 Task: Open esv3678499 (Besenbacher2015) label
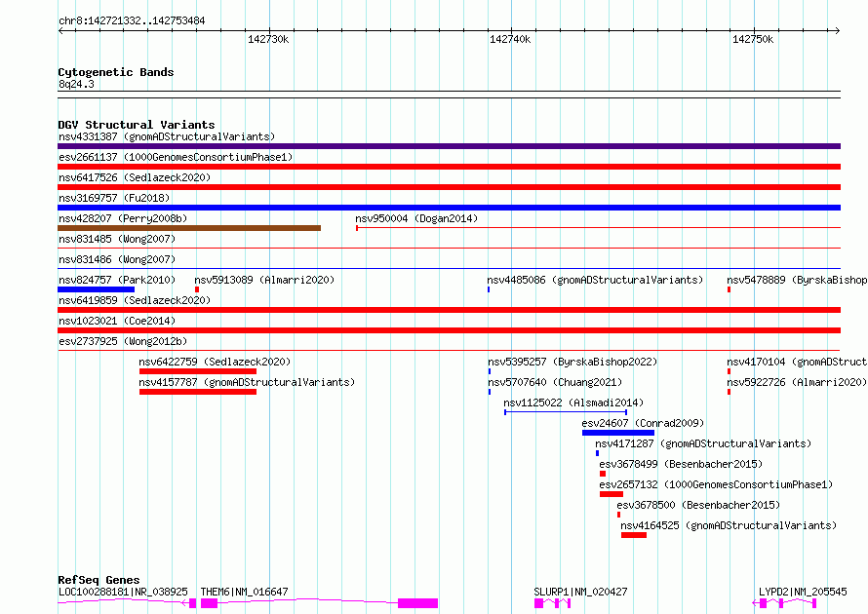coord(681,464)
